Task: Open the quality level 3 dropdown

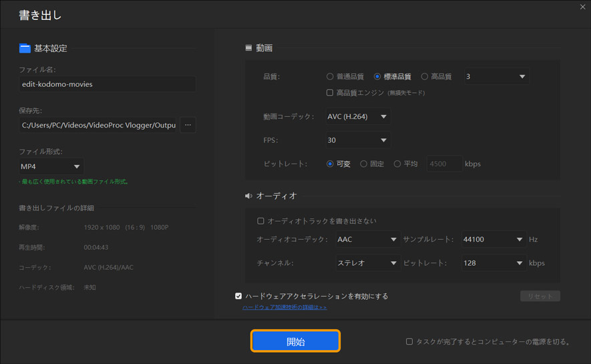Action: tap(496, 77)
